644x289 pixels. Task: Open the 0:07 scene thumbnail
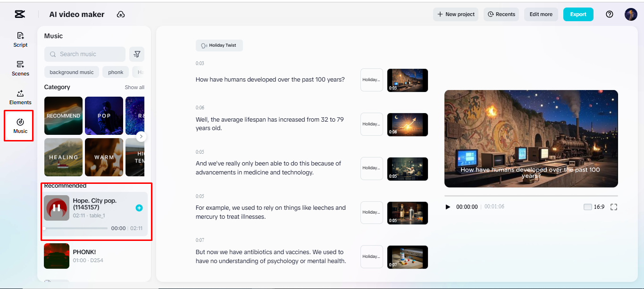point(408,257)
